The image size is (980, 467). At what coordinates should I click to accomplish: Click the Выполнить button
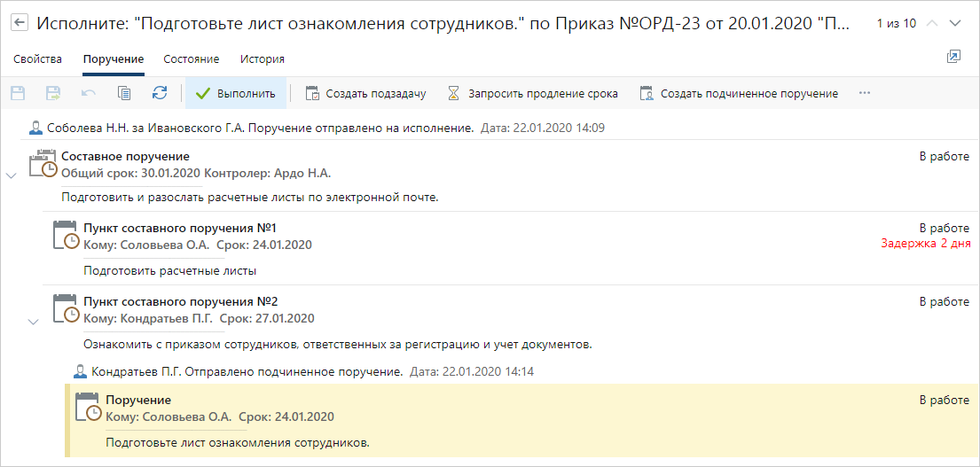pyautogui.click(x=236, y=93)
